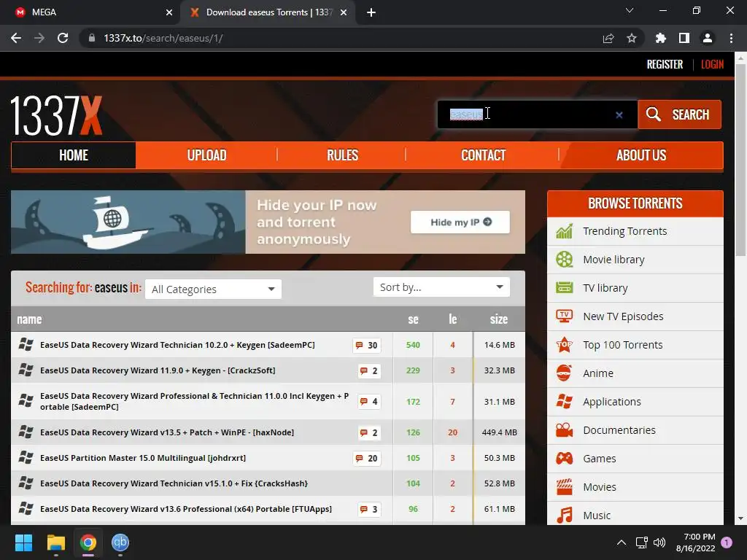This screenshot has height=560, width=747.
Task: Click the Movie library film reel icon
Action: (x=564, y=260)
